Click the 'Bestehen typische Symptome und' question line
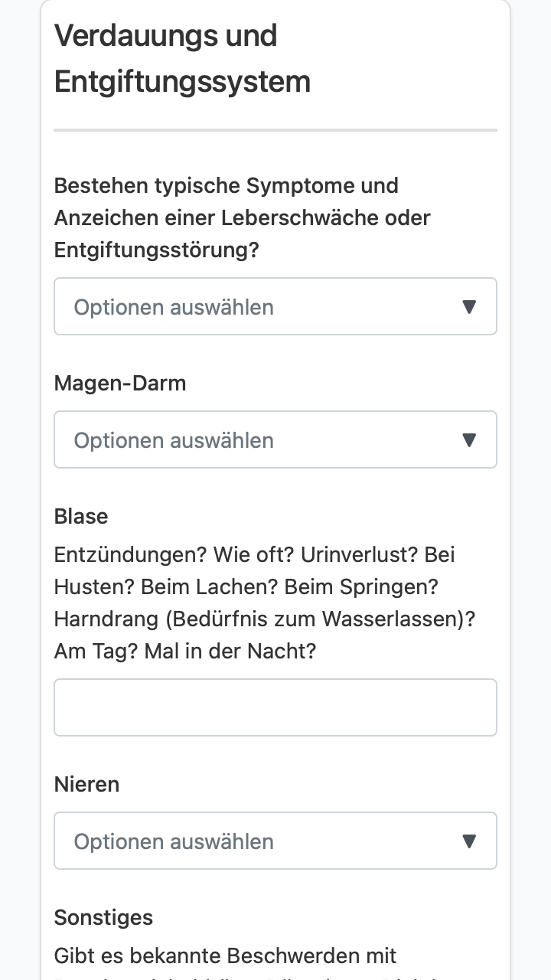 (x=227, y=186)
